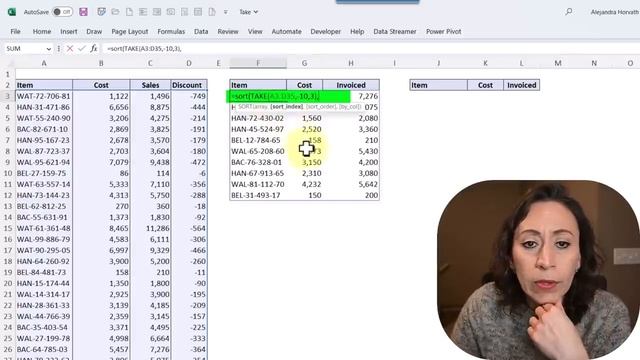Expand Customize Quick Access Toolbar arrow
Image resolution: width=640 pixels, height=360 pixels.
point(226,12)
